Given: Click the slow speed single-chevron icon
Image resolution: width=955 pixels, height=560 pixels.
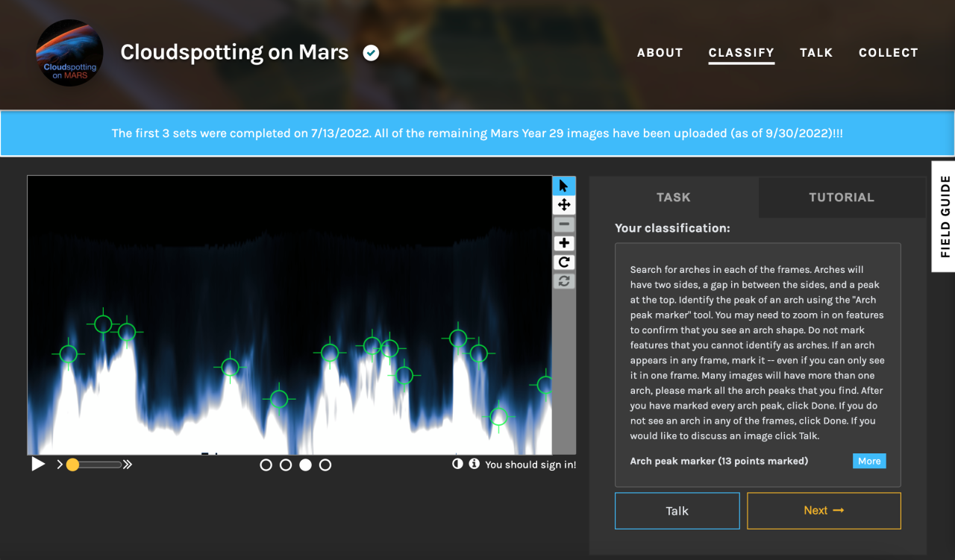Looking at the screenshot, I should pos(60,465).
